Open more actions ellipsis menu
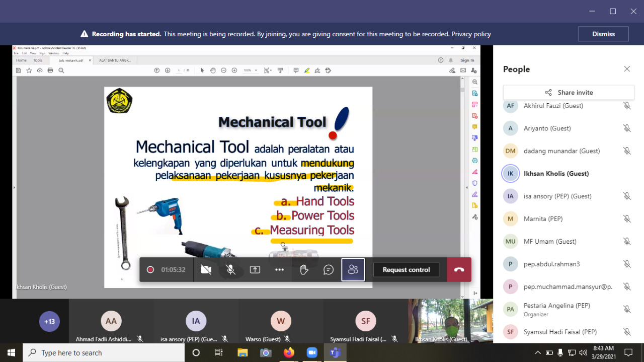 tap(280, 270)
